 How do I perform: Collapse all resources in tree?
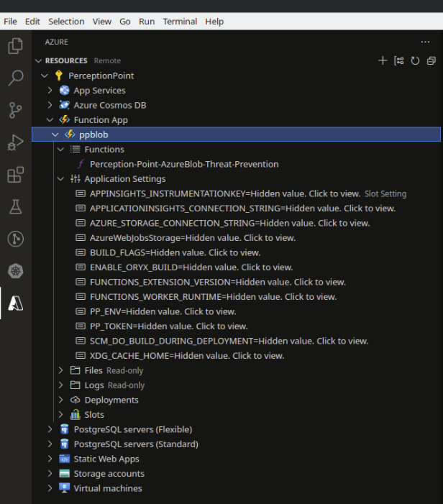point(431,61)
